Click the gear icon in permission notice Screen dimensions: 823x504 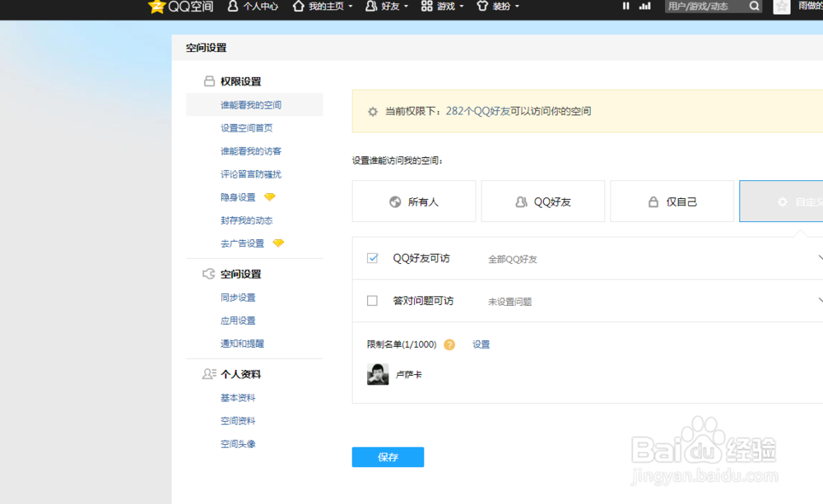pyautogui.click(x=373, y=111)
